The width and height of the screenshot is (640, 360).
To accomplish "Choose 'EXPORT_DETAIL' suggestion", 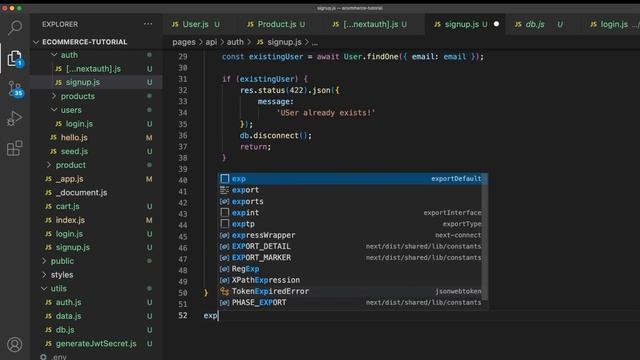I will tap(350, 247).
